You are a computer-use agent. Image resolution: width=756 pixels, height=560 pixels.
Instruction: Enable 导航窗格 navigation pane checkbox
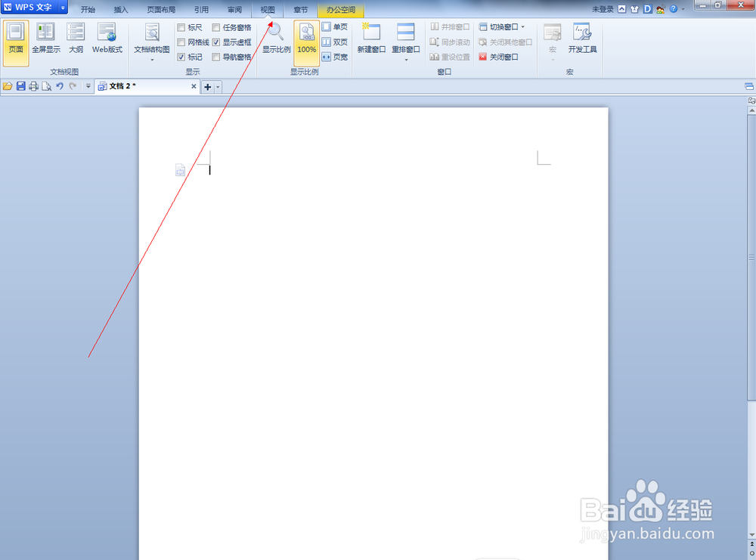pyautogui.click(x=216, y=57)
